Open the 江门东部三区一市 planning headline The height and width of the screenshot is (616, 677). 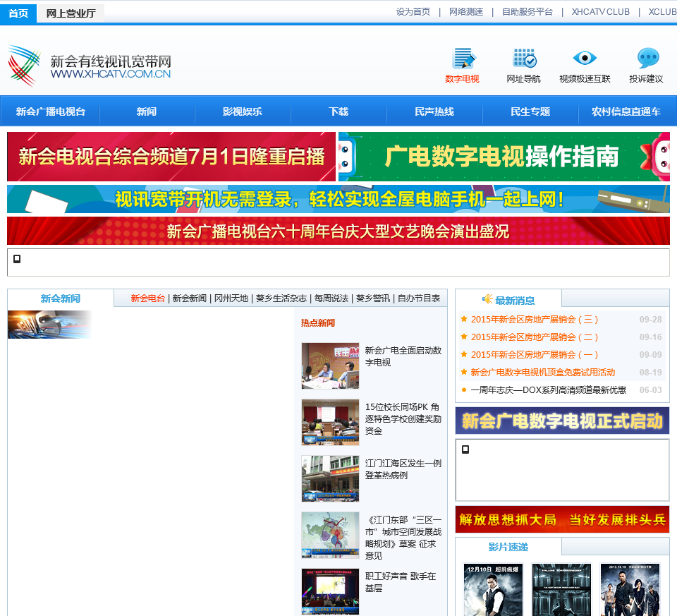pos(403,538)
